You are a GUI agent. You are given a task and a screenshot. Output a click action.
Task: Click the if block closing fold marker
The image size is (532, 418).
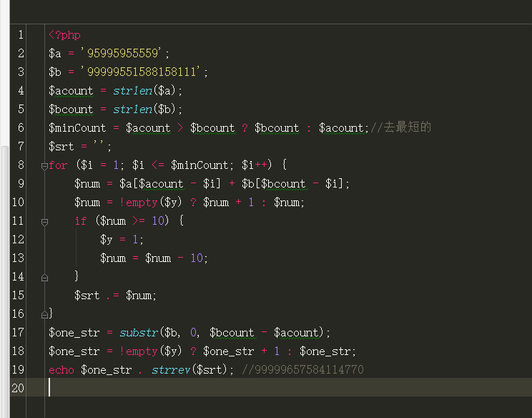click(44, 277)
